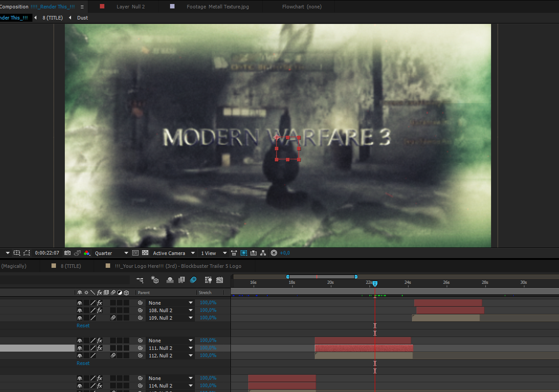Click the red label swatch on Layer tab
The image size is (559, 392).
tap(102, 6)
